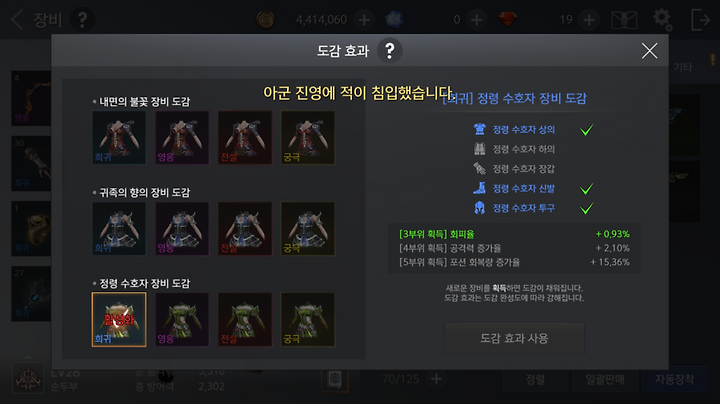Go back using the arrow beside 장비
The width and height of the screenshot is (720, 404).
coord(17,20)
